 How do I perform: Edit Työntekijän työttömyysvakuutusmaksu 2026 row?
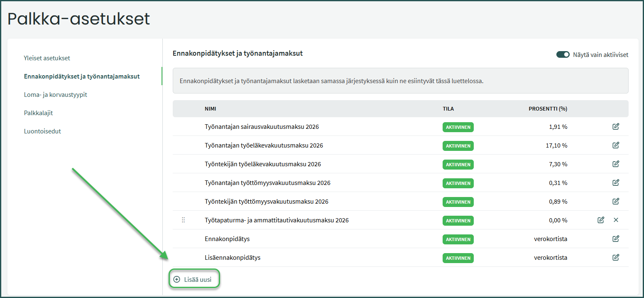tap(616, 201)
